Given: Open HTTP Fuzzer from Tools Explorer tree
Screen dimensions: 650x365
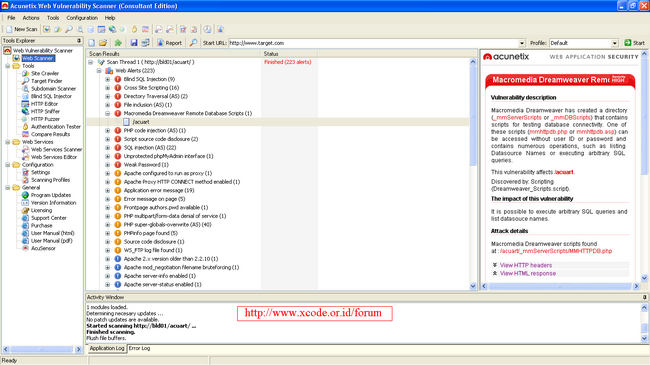Looking at the screenshot, I should click(45, 119).
